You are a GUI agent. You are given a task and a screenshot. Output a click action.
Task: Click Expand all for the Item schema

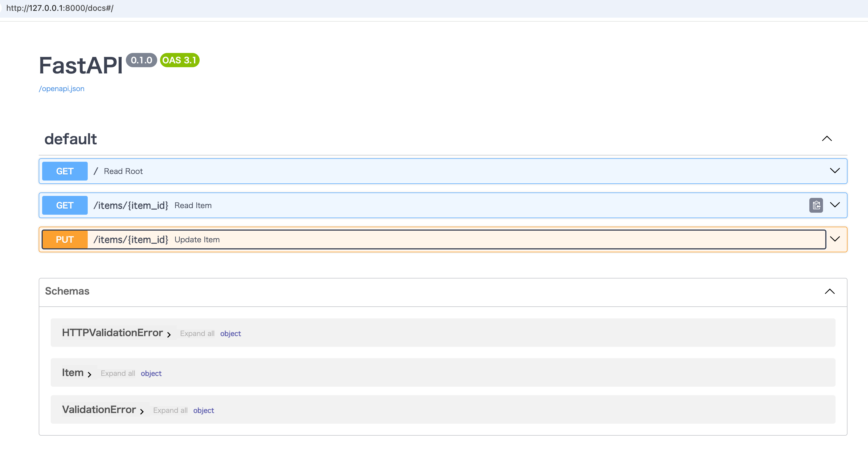tap(118, 373)
